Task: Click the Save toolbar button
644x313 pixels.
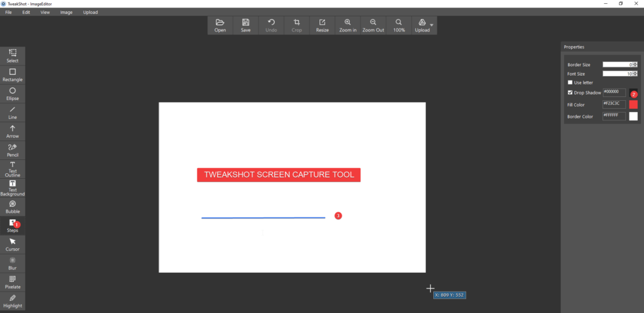Action: click(x=246, y=25)
